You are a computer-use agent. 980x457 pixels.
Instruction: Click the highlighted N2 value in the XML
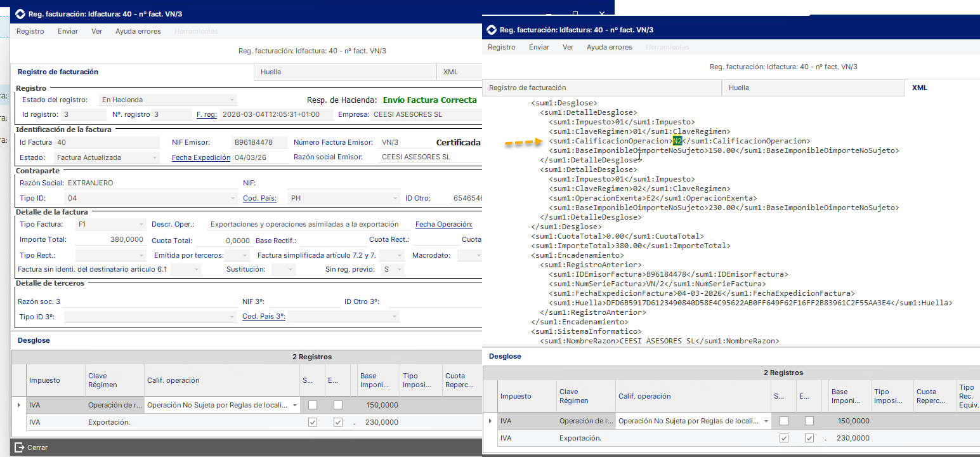pos(677,141)
